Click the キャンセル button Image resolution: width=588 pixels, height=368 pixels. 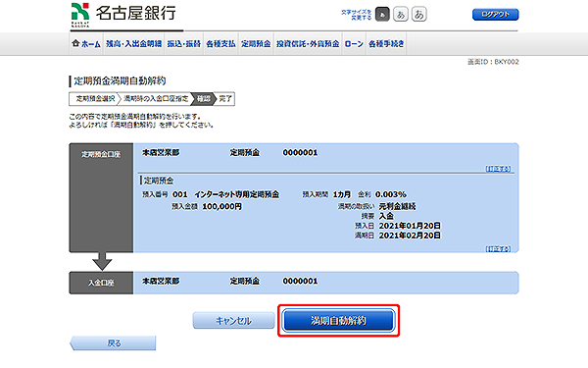pyautogui.click(x=233, y=321)
